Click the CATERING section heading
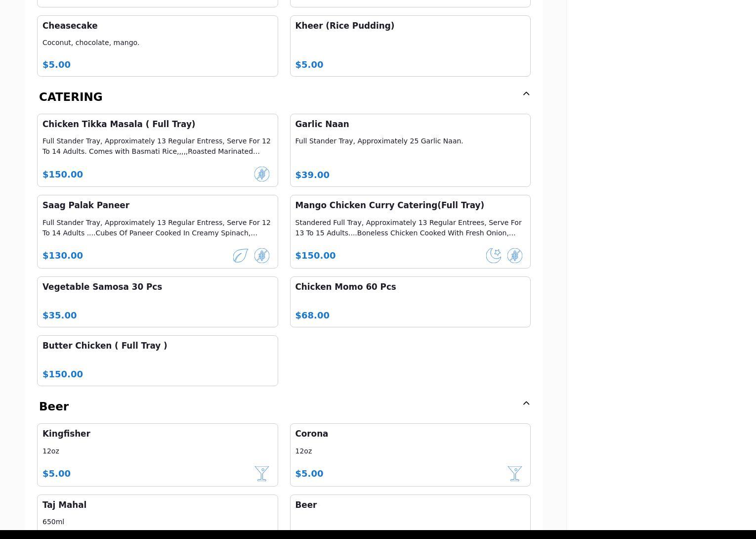The height and width of the screenshot is (539, 756). [71, 97]
